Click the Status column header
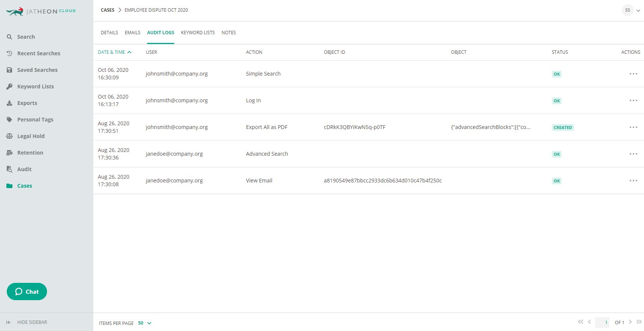This screenshot has width=644, height=331. (x=560, y=52)
